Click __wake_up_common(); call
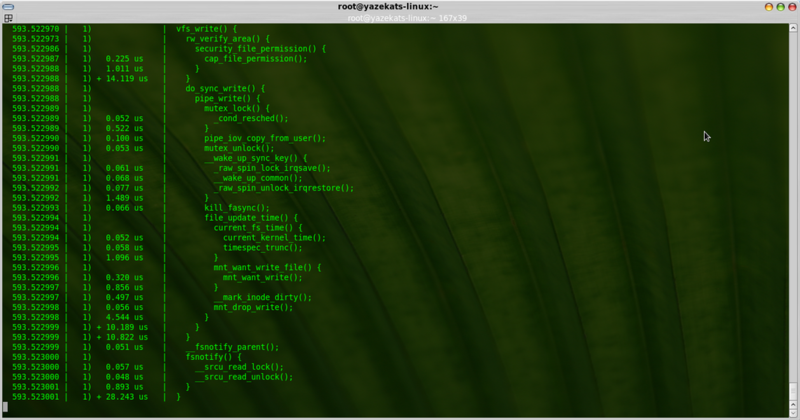This screenshot has width=800, height=420. click(258, 178)
